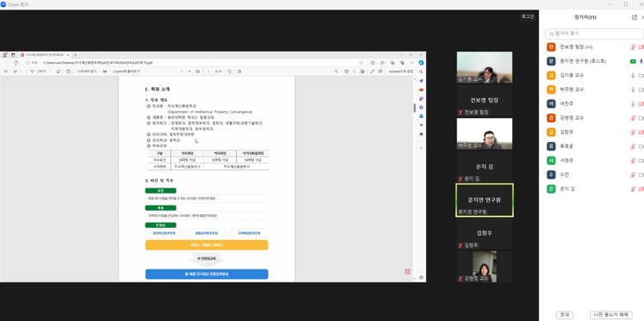
Task: Rotate the PDF page
Action: [x=230, y=71]
